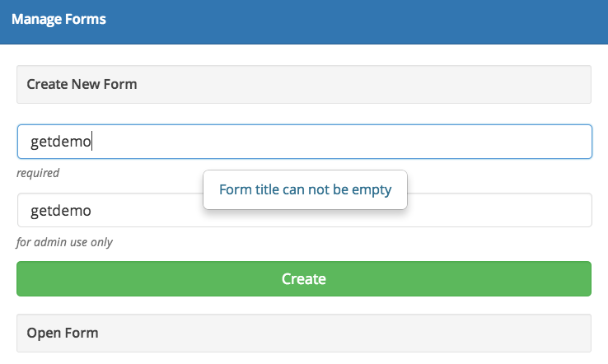The image size is (608, 364).
Task: Select the 'Open Form' heading text
Action: (63, 333)
